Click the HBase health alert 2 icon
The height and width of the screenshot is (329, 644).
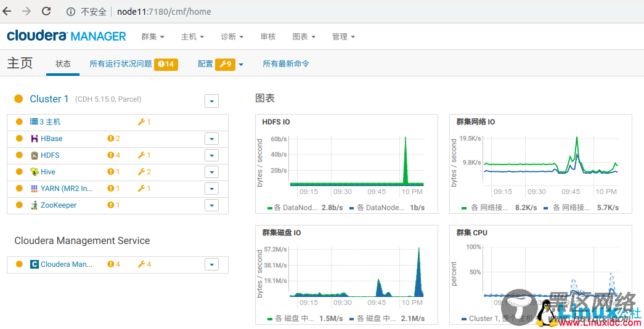(114, 139)
